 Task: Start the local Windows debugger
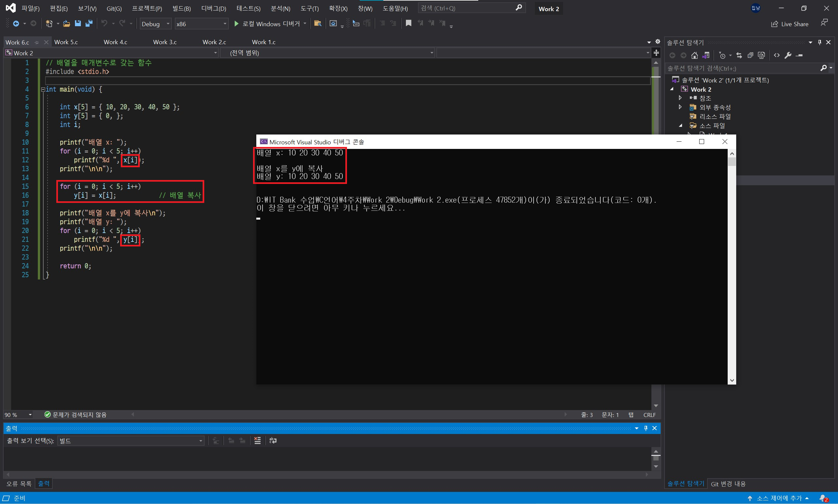(270, 24)
